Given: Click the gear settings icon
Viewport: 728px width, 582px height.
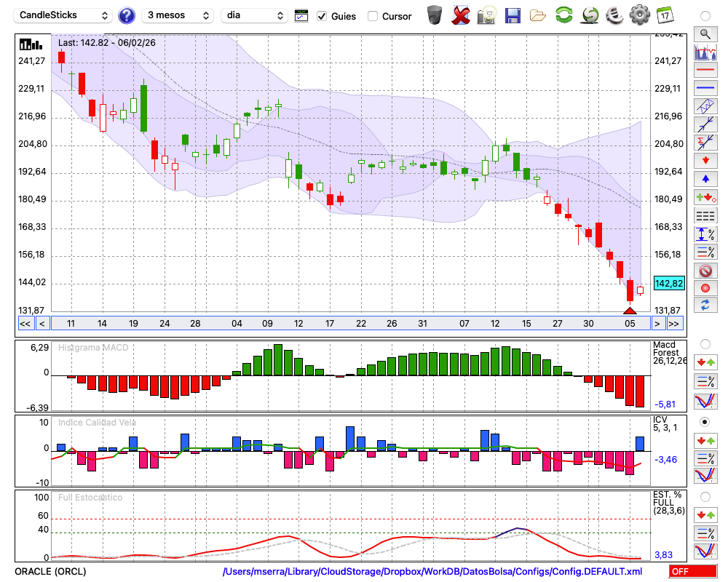Looking at the screenshot, I should [639, 15].
